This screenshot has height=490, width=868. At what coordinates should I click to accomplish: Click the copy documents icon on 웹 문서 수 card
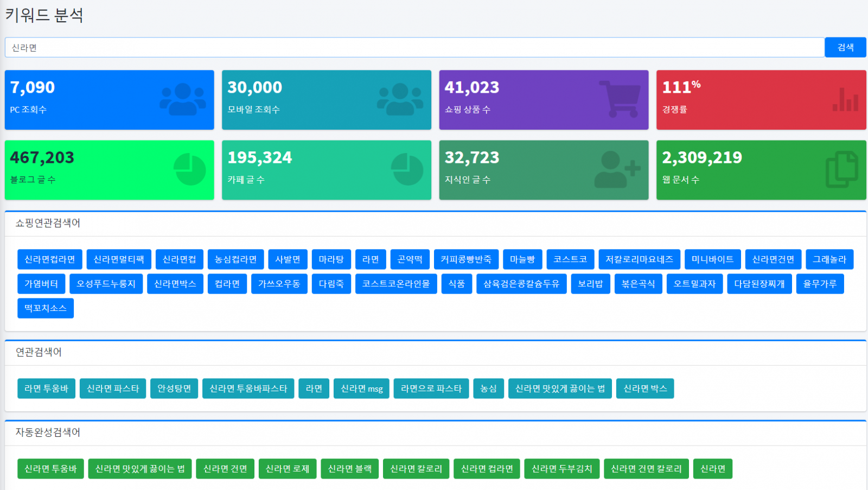[841, 170]
